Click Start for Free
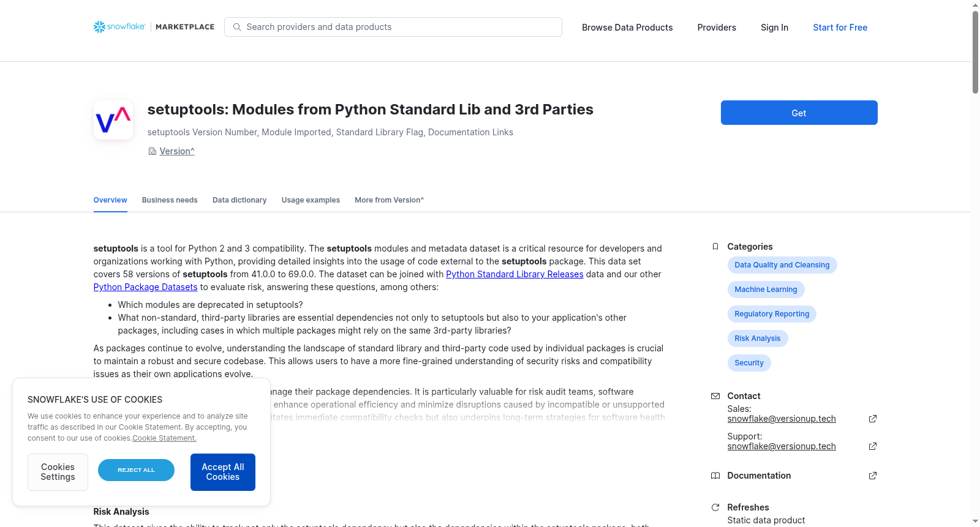980x527 pixels. click(840, 28)
